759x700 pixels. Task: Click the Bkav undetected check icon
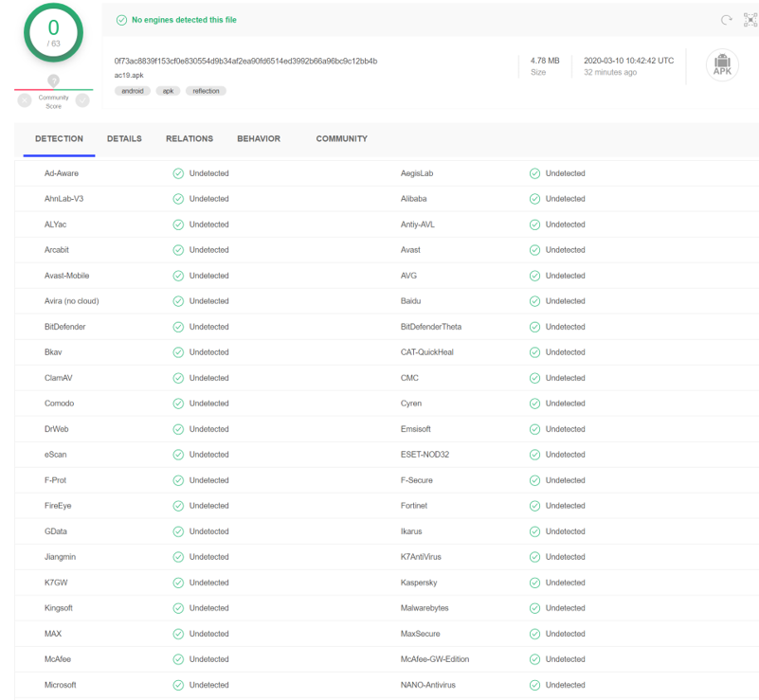178,352
